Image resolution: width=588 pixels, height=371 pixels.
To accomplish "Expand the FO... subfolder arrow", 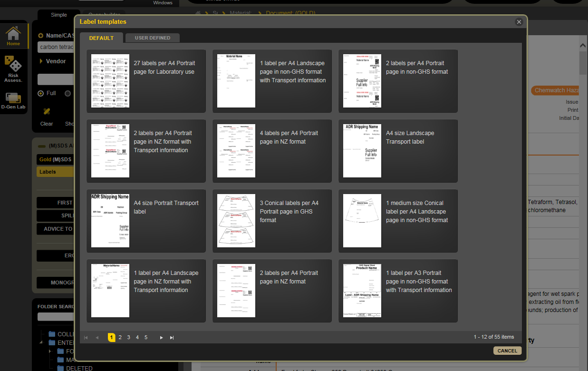I will [50, 351].
